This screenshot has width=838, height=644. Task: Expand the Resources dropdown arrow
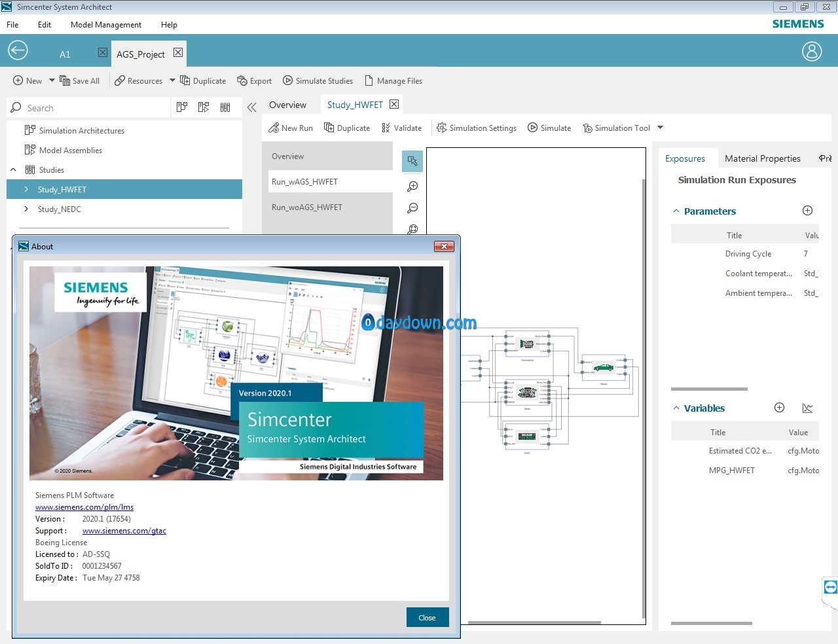(x=172, y=80)
